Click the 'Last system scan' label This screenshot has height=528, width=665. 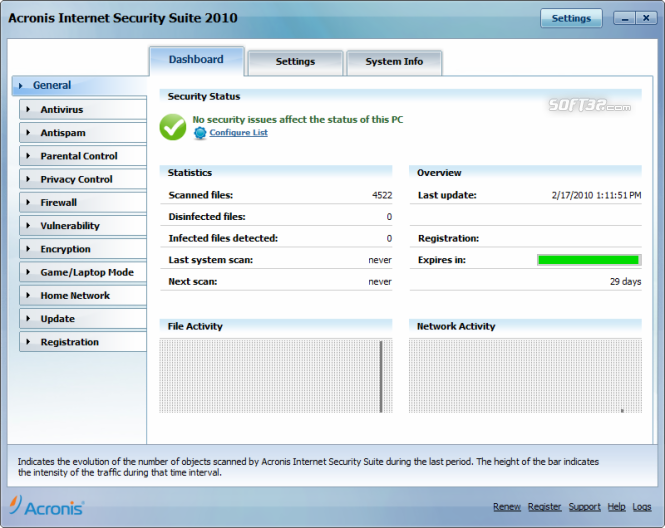point(210,260)
